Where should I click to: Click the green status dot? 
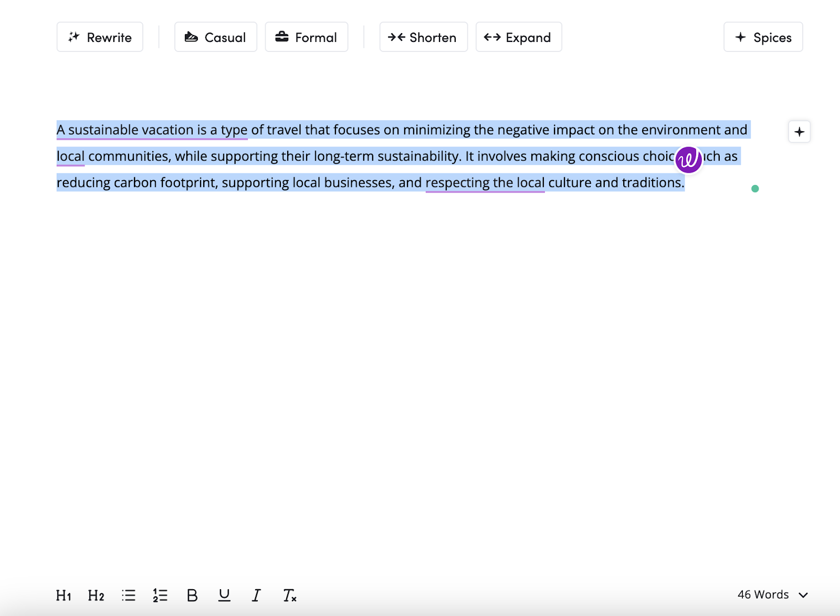755,189
